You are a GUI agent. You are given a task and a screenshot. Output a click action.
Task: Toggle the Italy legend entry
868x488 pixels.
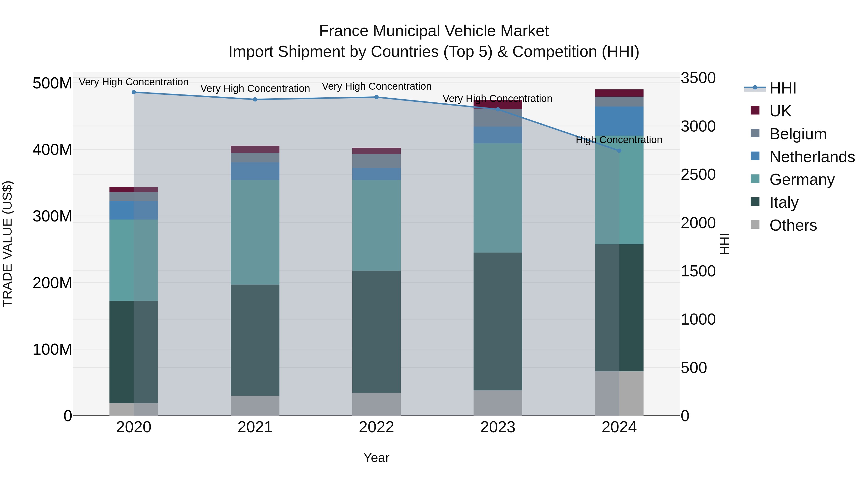point(774,202)
